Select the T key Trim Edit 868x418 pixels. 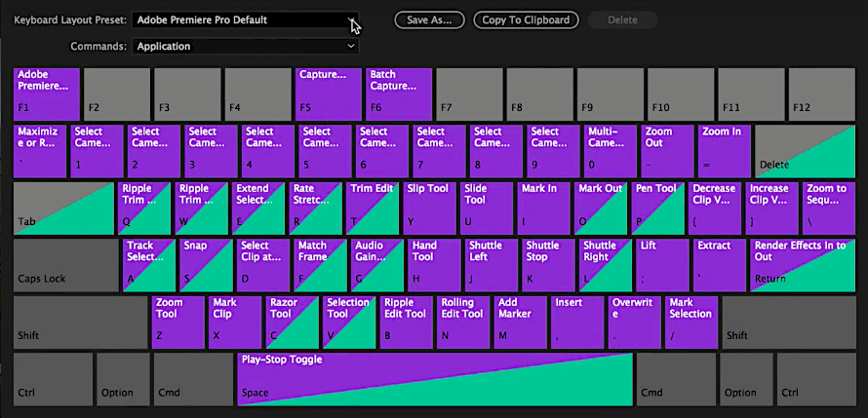tap(373, 209)
